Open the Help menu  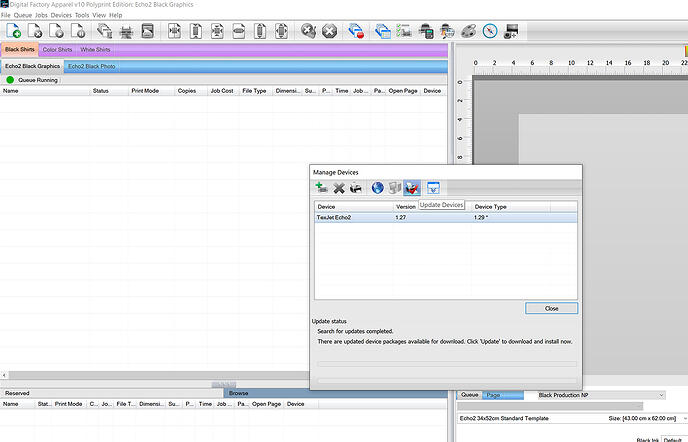(115, 15)
